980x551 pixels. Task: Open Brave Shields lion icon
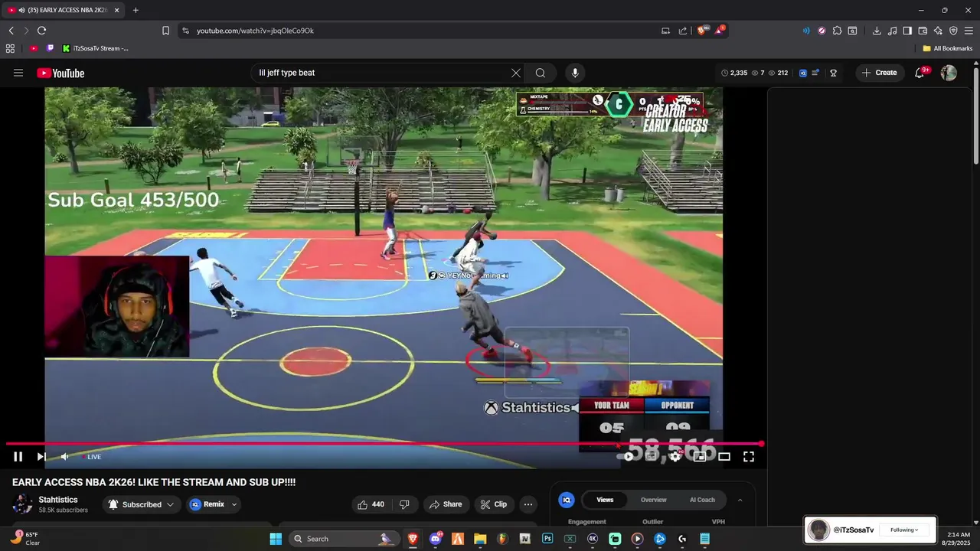click(701, 31)
